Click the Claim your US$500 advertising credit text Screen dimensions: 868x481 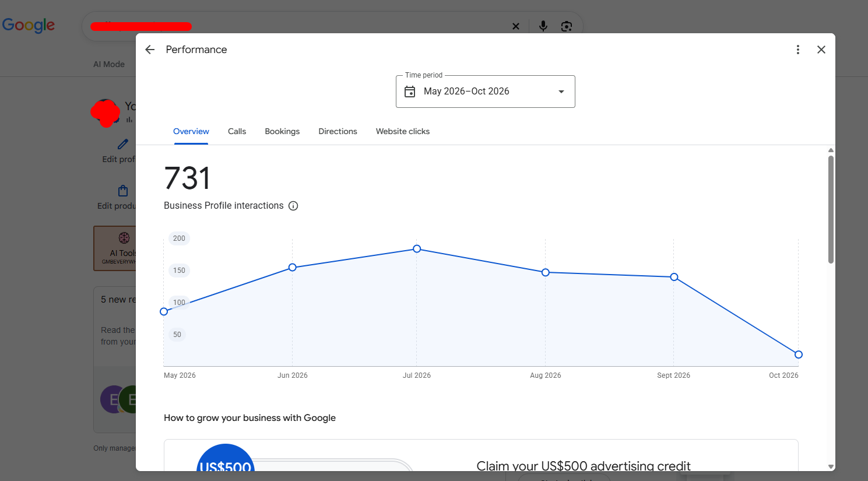point(584,465)
